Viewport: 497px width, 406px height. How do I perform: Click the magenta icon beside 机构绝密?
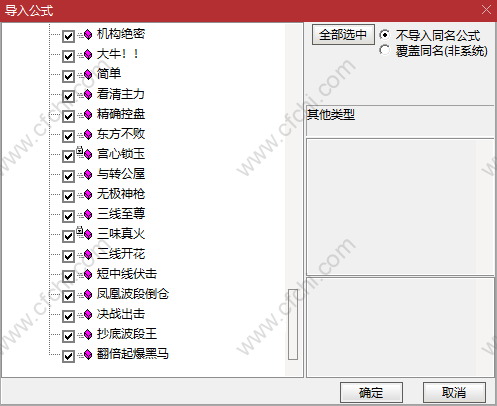point(85,34)
